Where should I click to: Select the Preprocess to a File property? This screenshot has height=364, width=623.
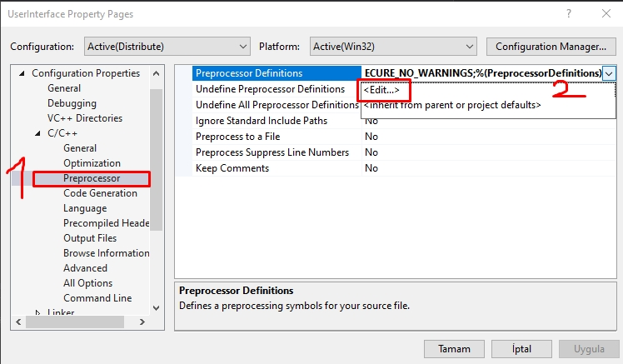coord(237,137)
